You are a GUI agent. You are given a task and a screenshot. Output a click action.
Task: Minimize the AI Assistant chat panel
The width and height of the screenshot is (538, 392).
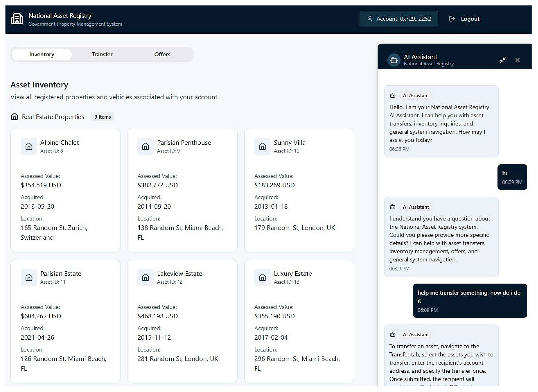503,60
